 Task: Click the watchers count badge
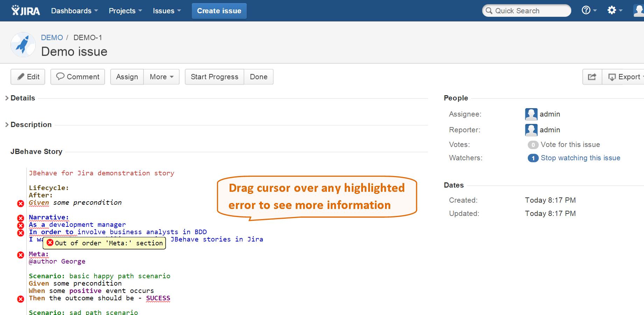[533, 158]
